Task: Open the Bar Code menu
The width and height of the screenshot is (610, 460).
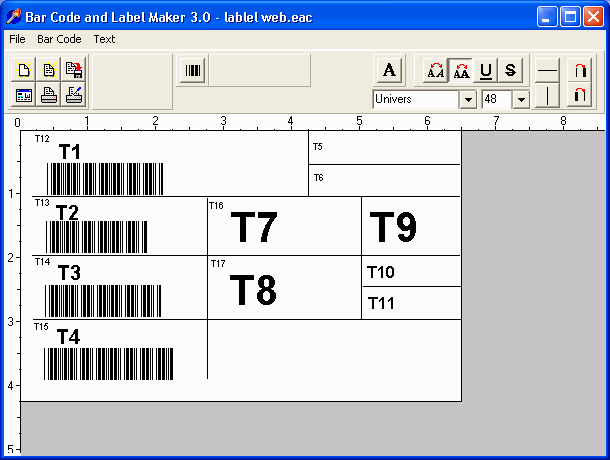Action: pos(59,39)
